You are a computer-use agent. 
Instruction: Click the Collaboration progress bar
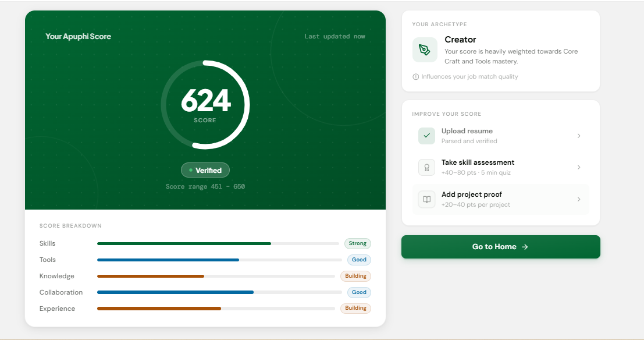[219, 292]
